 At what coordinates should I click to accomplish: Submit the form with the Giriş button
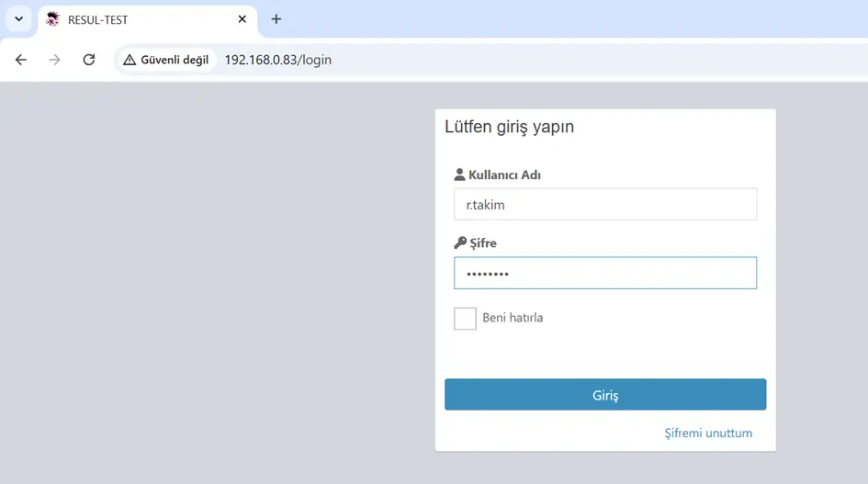pyautogui.click(x=605, y=395)
